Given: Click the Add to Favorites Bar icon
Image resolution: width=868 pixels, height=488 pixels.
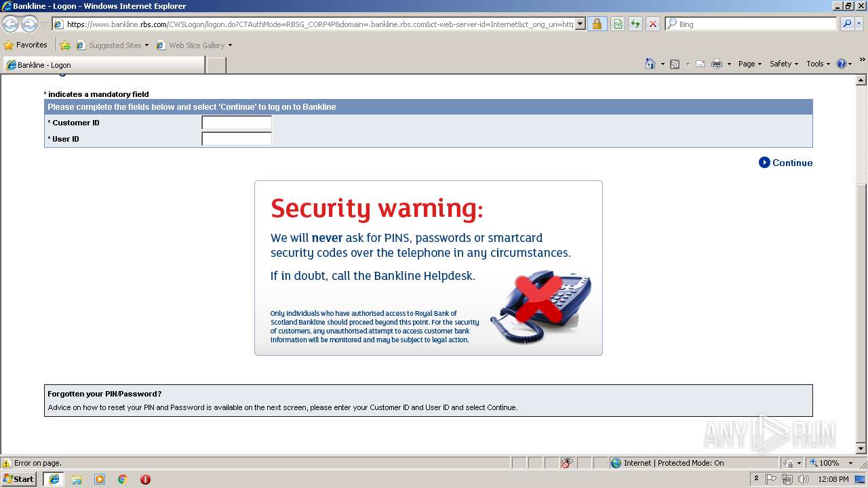Looking at the screenshot, I should coord(65,45).
